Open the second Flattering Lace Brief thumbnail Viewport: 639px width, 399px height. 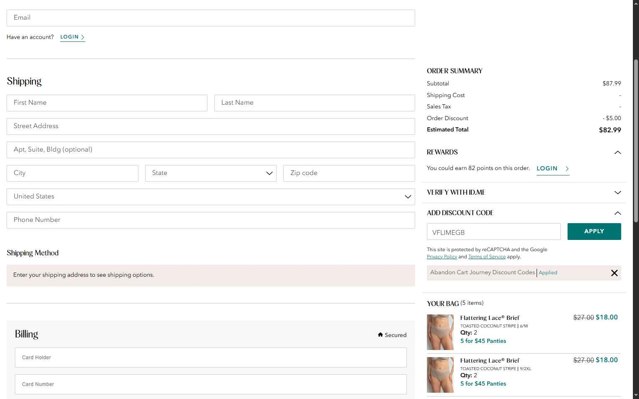440,375
